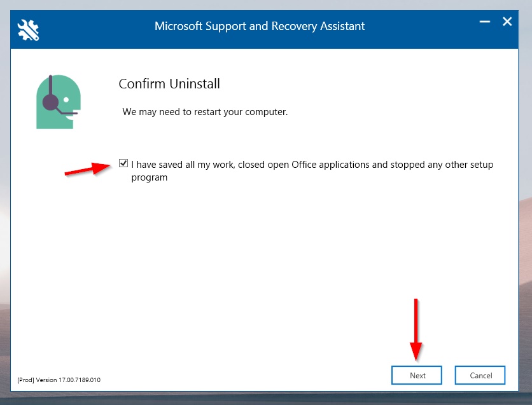Minimize the Support and Recovery Assistant window
532x405 pixels.
(484, 22)
